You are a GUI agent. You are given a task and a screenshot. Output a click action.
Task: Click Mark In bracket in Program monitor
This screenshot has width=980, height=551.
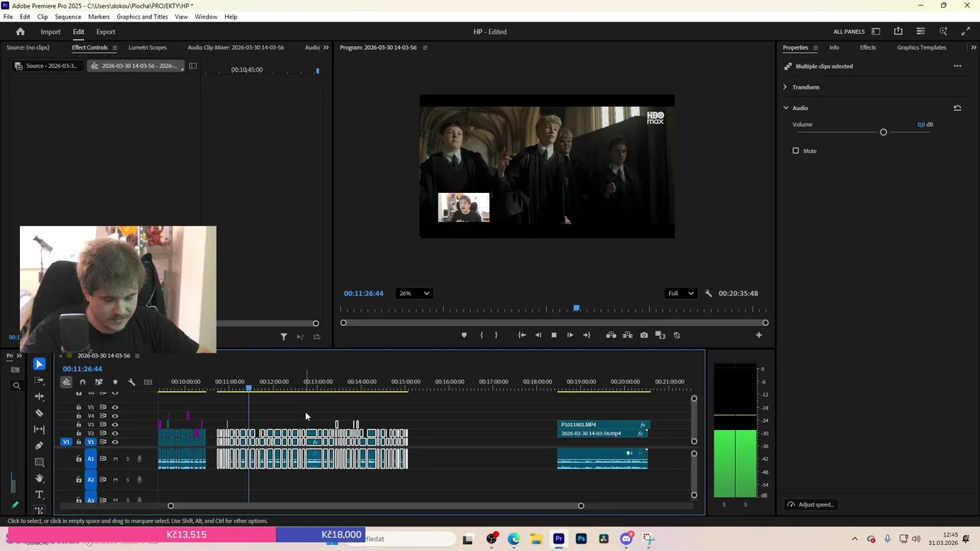[481, 335]
